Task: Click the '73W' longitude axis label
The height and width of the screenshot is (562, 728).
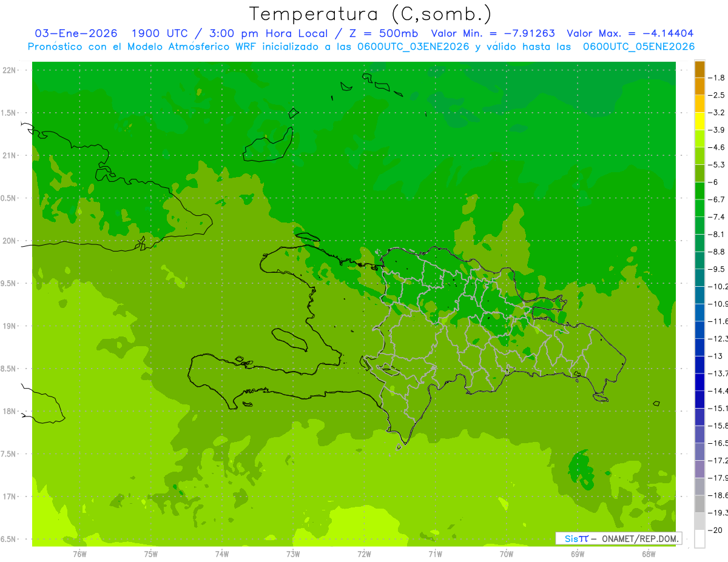Action: pyautogui.click(x=293, y=554)
